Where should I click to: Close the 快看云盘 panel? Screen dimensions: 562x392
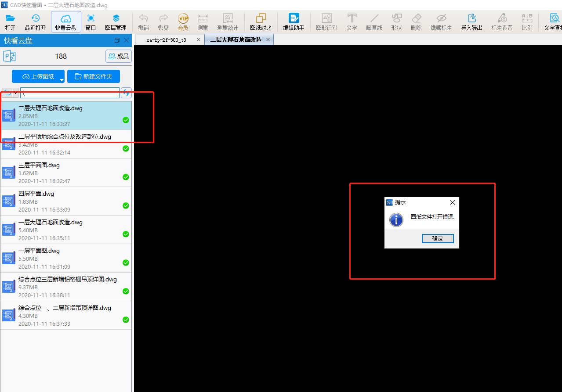click(127, 40)
